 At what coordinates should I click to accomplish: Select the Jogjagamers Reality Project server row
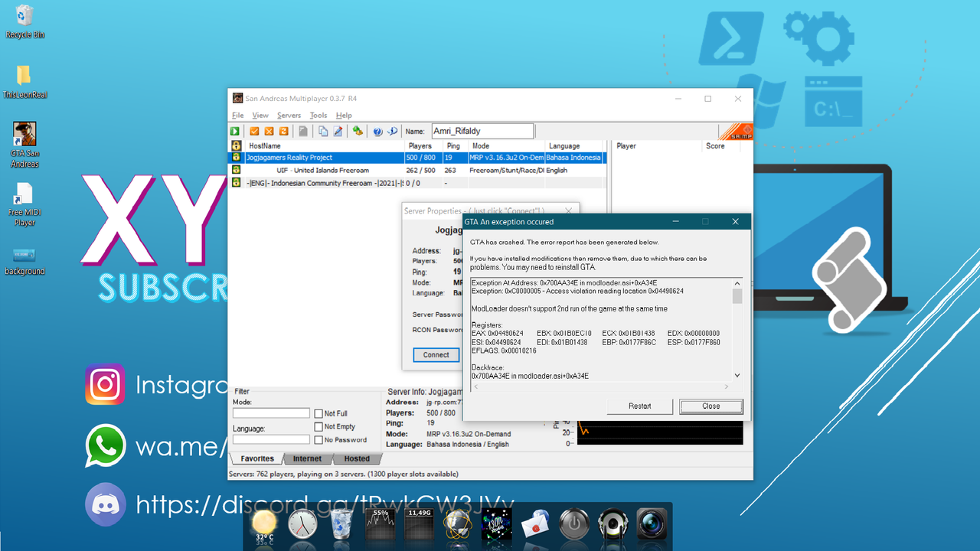(417, 158)
